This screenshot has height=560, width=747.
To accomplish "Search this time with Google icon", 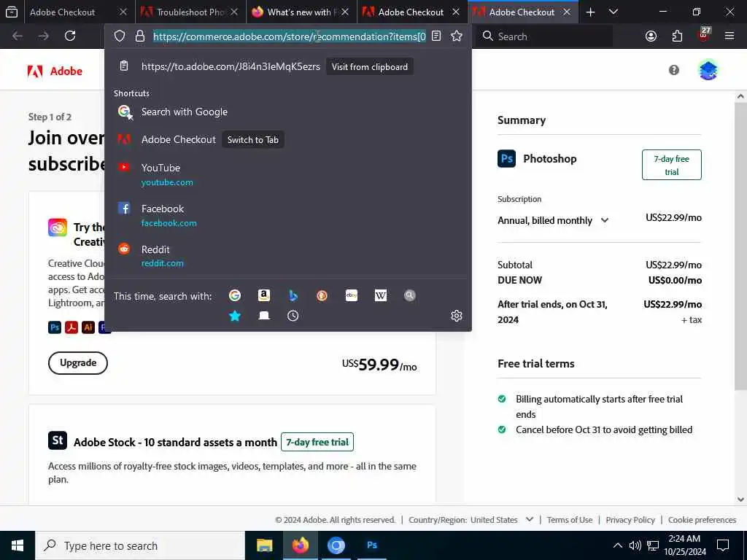I will 235,296.
